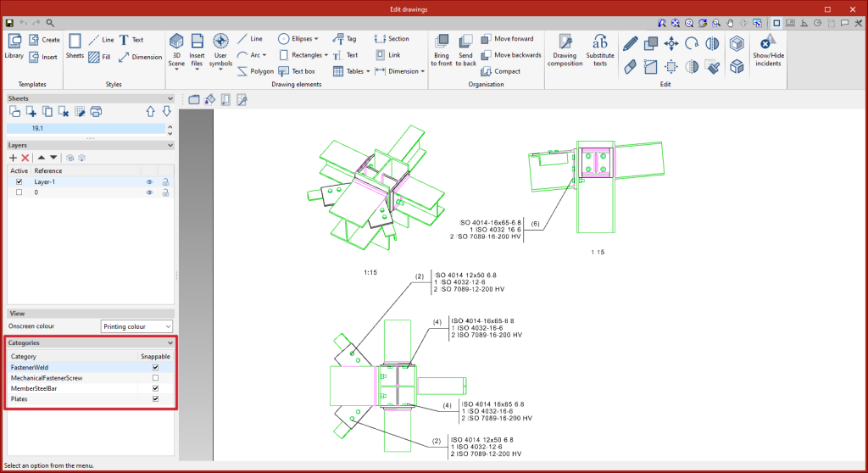The image size is (868, 473).
Task: Open Onscreen colour dropdown
Action: pyautogui.click(x=136, y=326)
